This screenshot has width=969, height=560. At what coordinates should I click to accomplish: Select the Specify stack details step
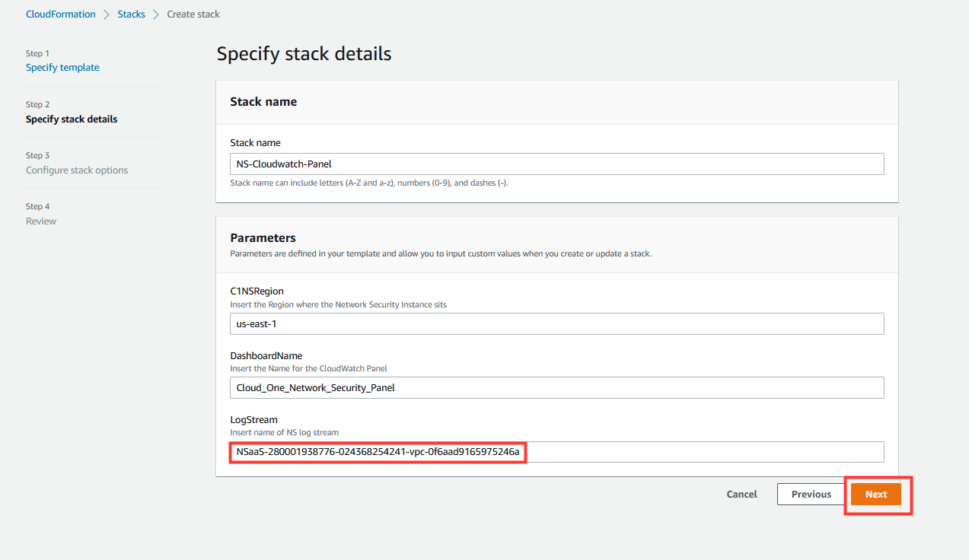tap(72, 119)
